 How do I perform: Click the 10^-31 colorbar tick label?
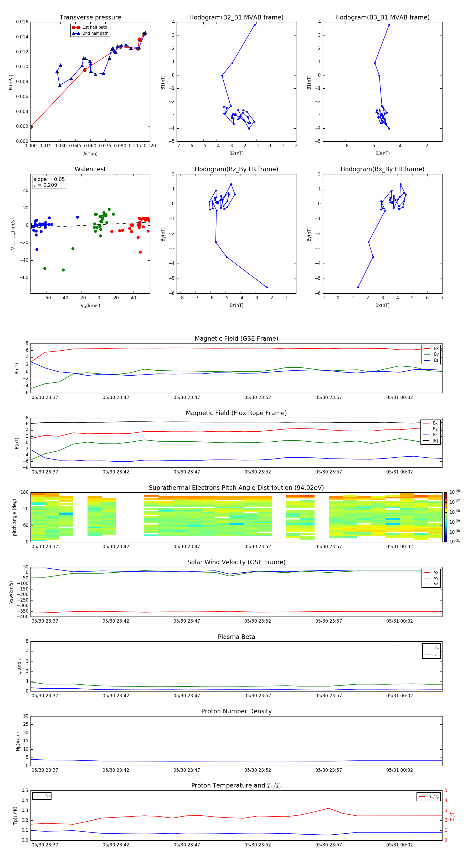click(455, 542)
